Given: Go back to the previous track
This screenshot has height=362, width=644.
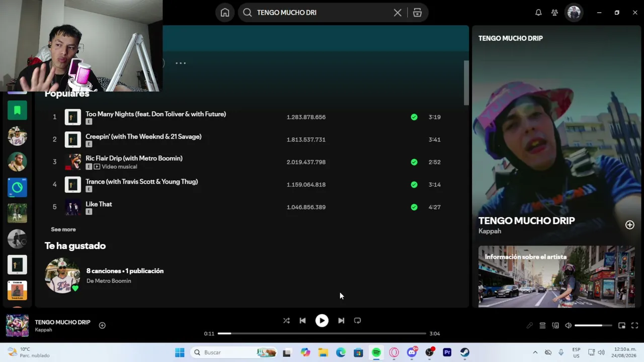Looking at the screenshot, I should click(x=302, y=321).
